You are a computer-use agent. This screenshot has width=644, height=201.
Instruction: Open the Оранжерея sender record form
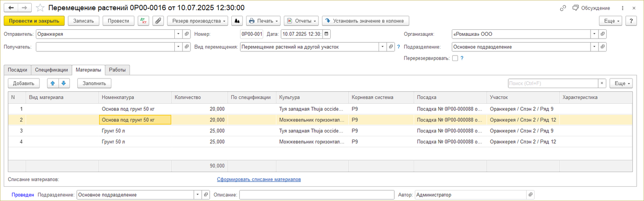[x=186, y=34]
